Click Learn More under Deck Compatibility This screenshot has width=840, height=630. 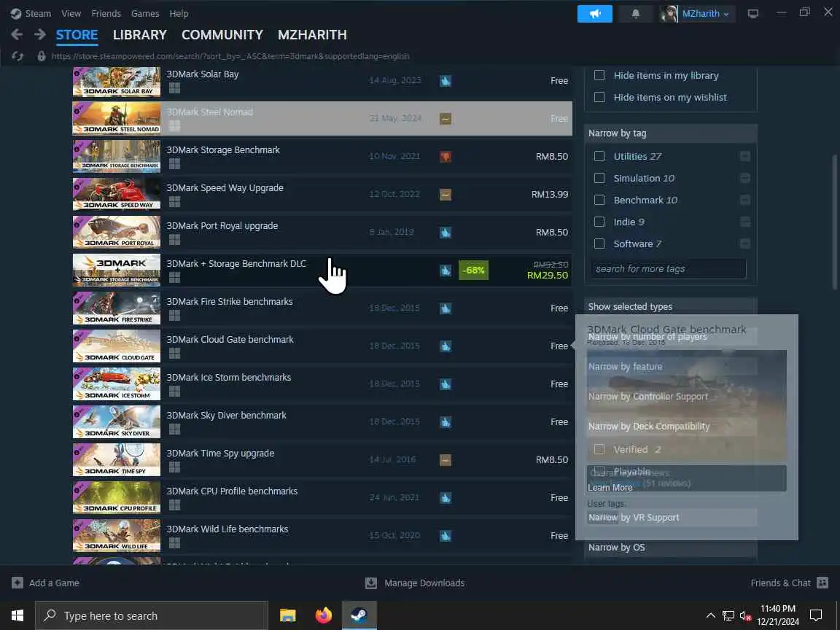pos(610,488)
